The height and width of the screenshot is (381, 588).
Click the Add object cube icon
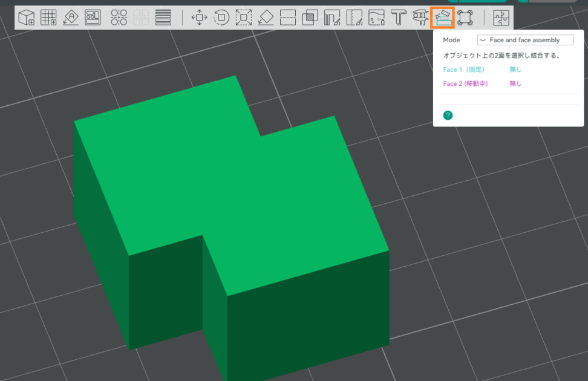tap(26, 18)
